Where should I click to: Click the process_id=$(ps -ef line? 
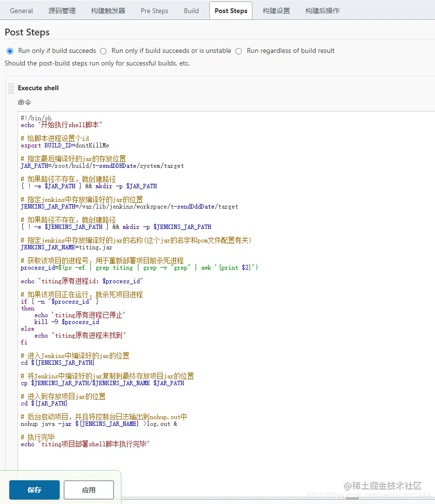pyautogui.click(x=139, y=268)
